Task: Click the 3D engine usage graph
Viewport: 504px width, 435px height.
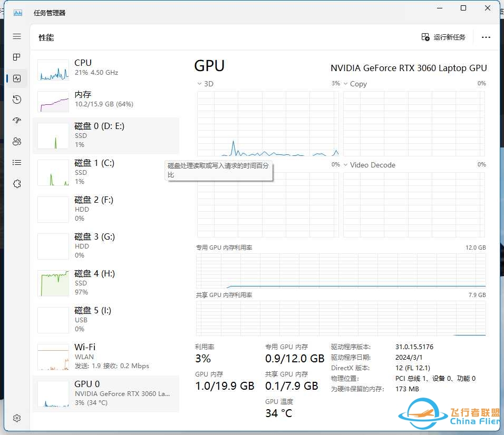Action: pos(268,124)
